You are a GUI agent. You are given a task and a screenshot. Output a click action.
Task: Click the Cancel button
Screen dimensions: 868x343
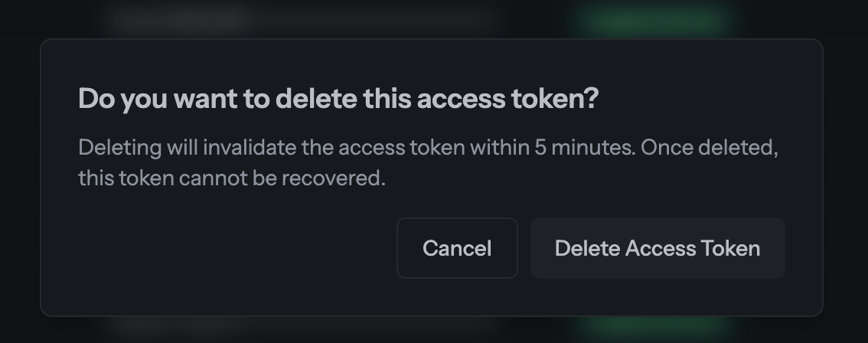(457, 248)
